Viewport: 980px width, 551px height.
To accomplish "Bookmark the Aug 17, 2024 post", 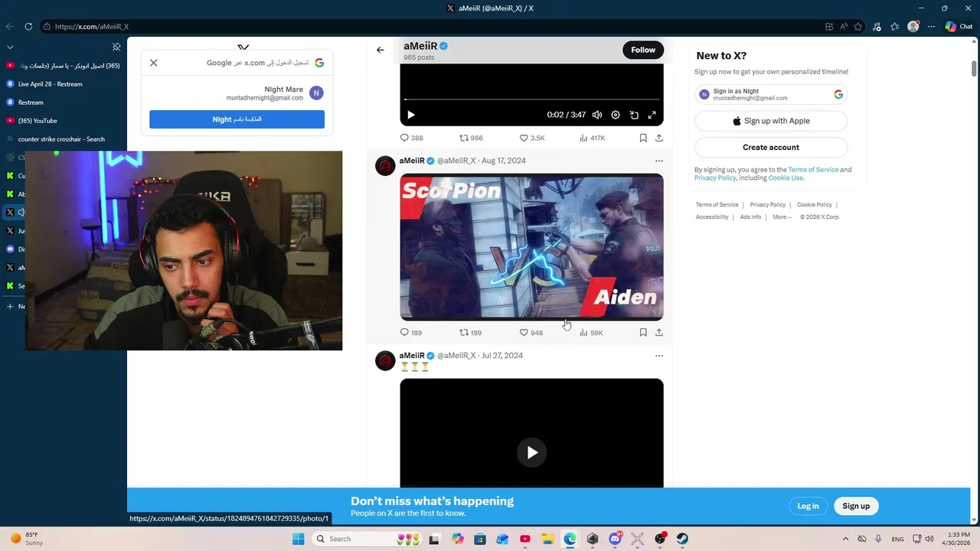I will 643,332.
